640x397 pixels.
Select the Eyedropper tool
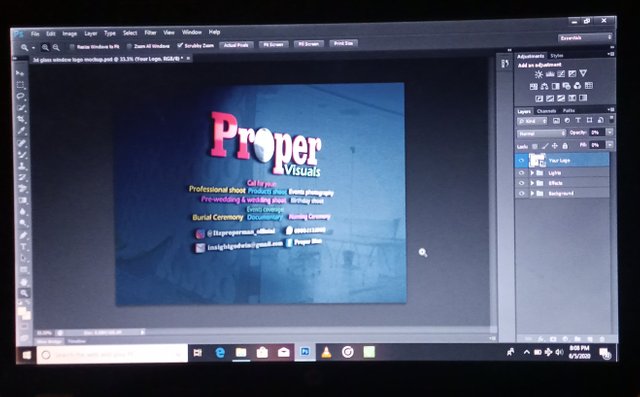(21, 131)
